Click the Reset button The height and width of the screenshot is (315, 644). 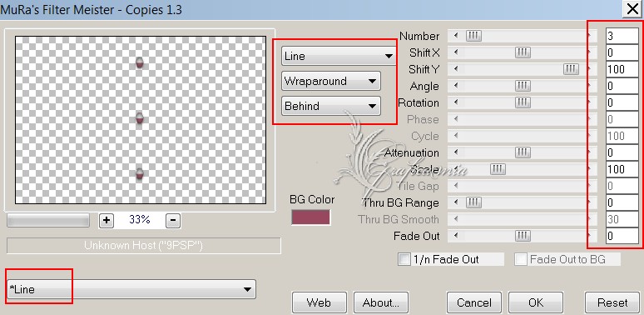(x=612, y=302)
